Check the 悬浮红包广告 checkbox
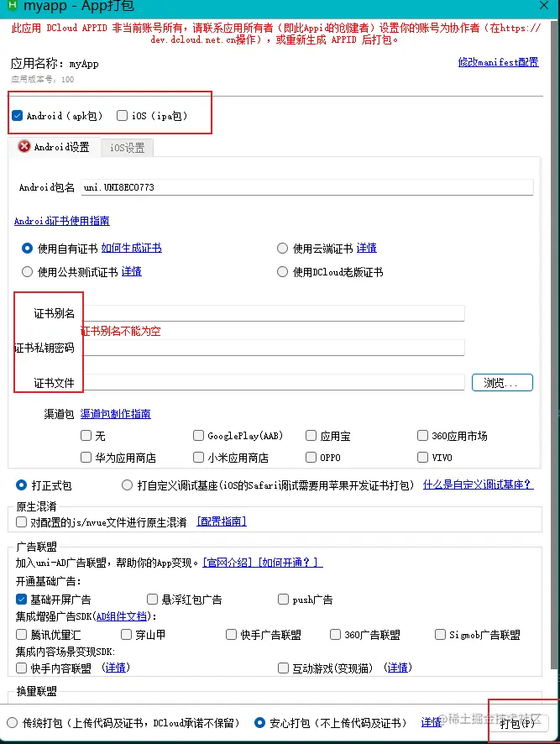Viewport: 560px width, 744px height. 152,599
